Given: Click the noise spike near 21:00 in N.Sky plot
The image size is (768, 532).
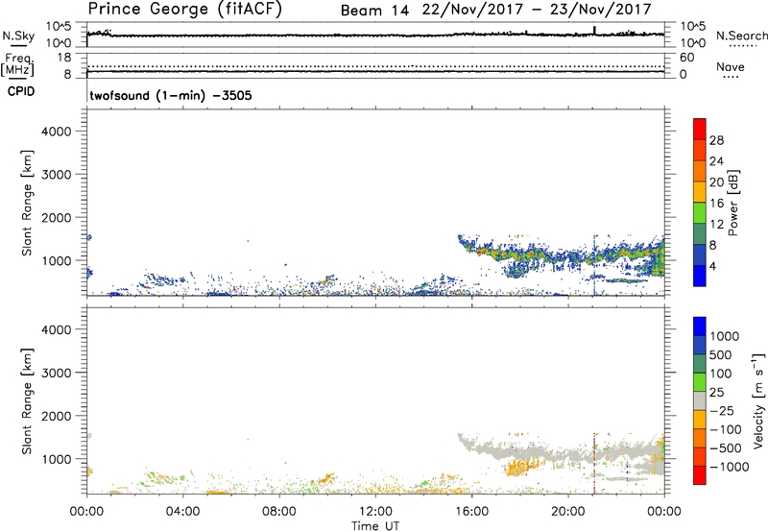Looking at the screenshot, I should click(x=594, y=31).
